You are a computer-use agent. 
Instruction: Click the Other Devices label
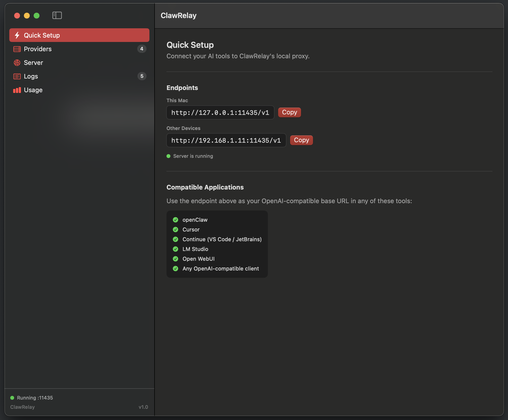click(x=183, y=128)
